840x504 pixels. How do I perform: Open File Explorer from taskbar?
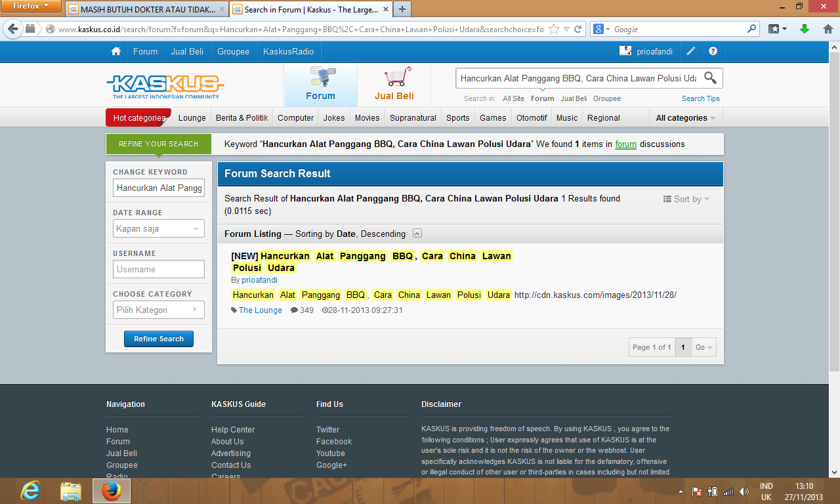click(70, 491)
